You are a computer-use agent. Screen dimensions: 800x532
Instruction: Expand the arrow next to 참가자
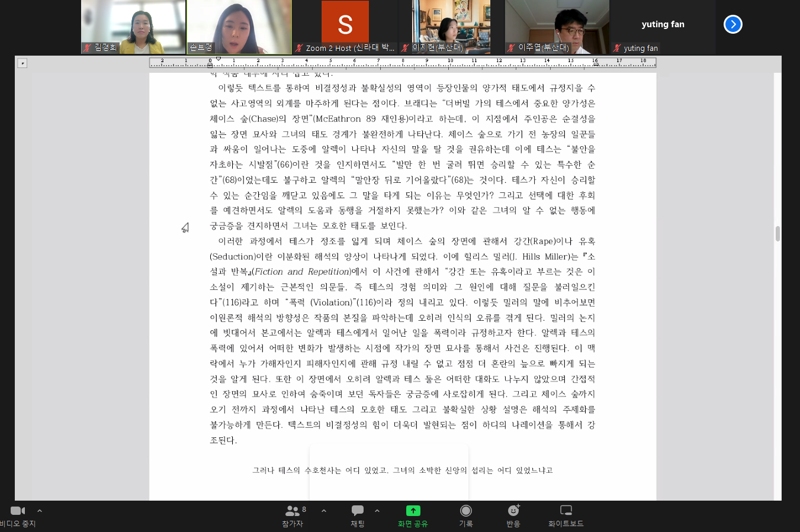point(324,511)
